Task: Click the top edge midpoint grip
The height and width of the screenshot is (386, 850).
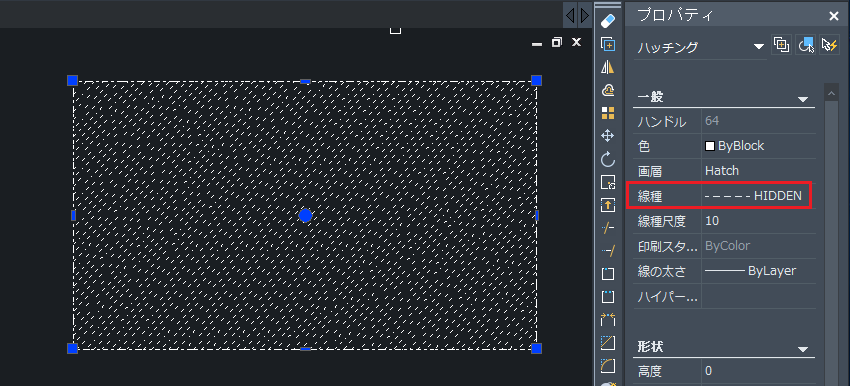Action: 305,81
